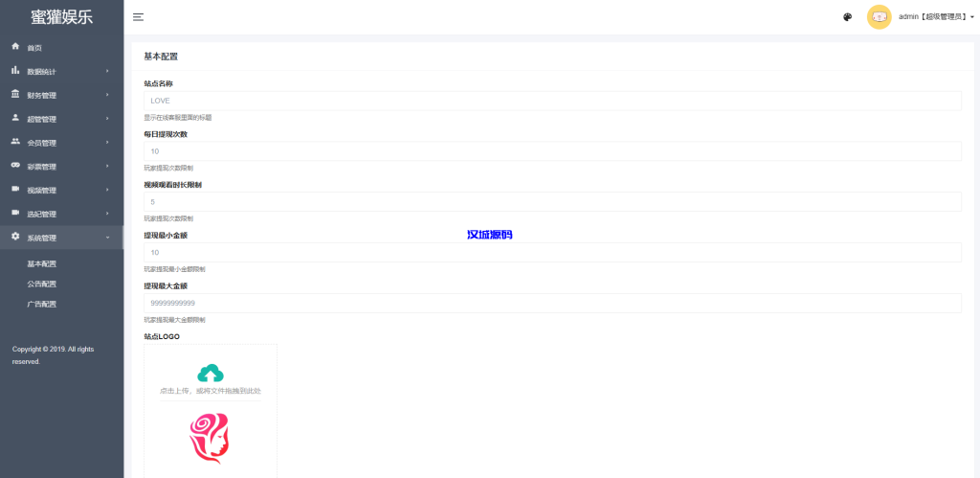
Task: Click the bar chart icon for 数据统计
Action: click(15, 70)
